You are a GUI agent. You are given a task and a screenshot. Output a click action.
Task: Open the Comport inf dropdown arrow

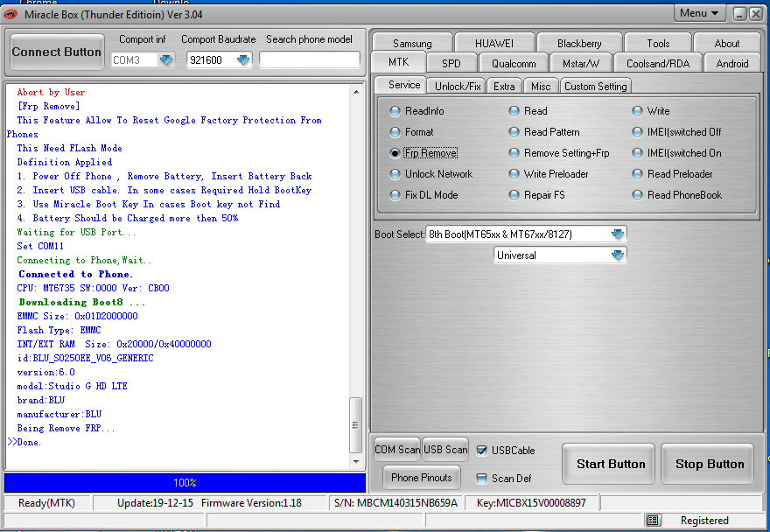tap(166, 59)
